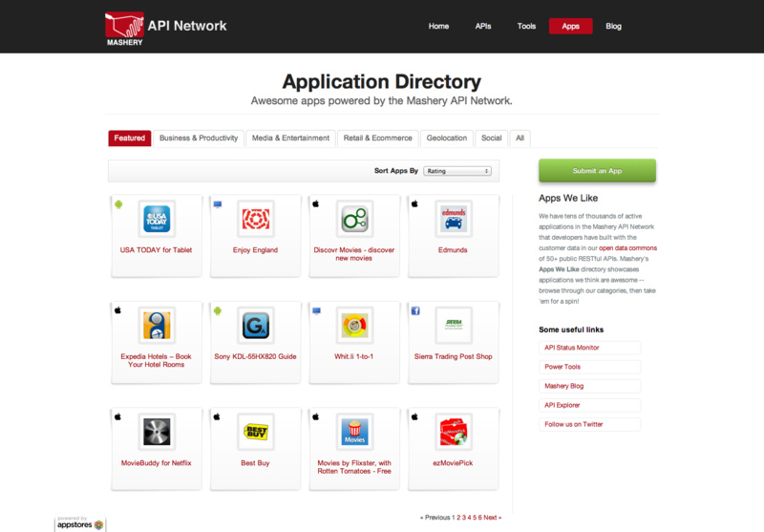Screen dimensions: 764x532
Task: Open Follow us on Twitter link
Action: 589,424
